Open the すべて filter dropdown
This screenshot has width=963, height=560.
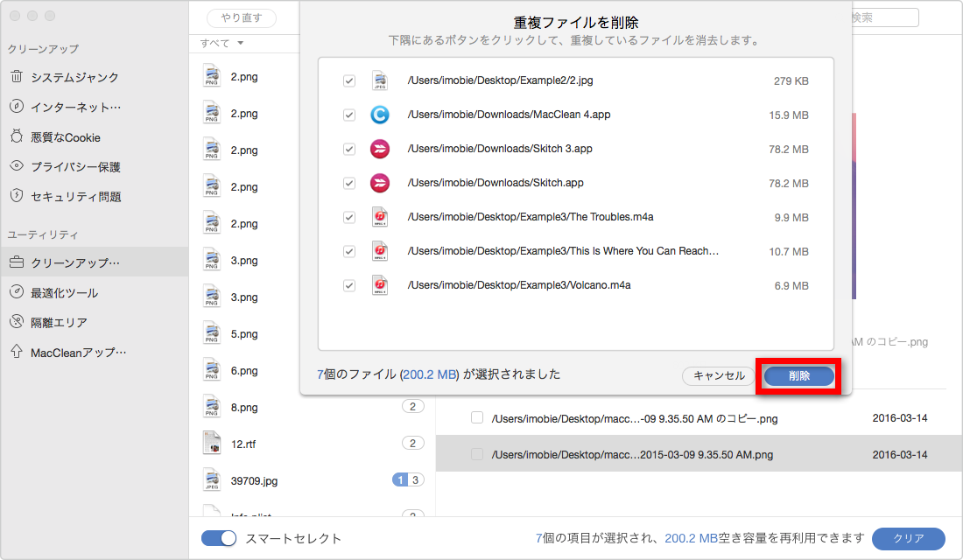(x=221, y=43)
